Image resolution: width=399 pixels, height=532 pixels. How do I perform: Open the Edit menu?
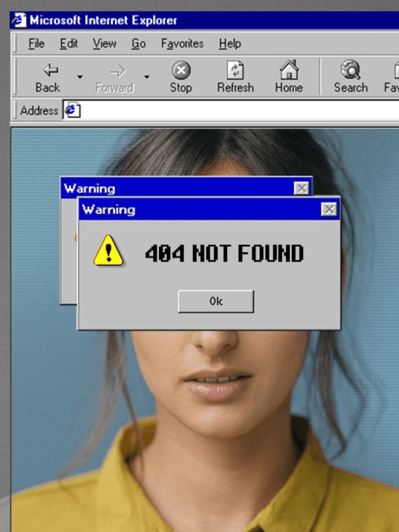click(69, 44)
